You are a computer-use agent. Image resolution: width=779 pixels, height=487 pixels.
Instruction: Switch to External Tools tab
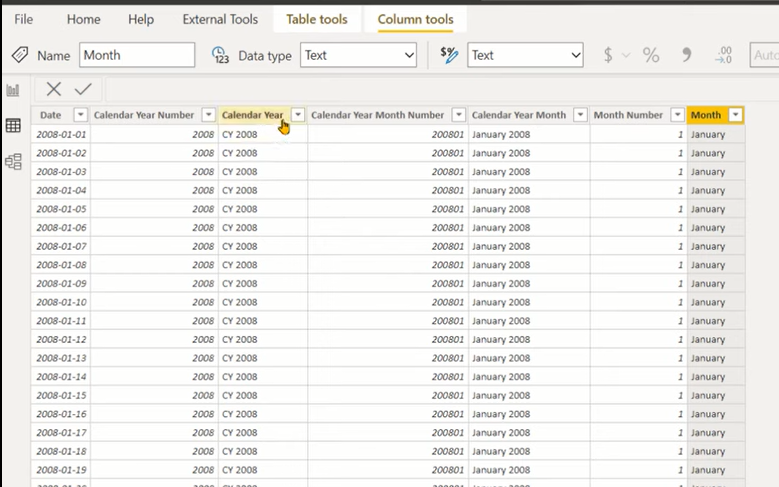tap(220, 19)
